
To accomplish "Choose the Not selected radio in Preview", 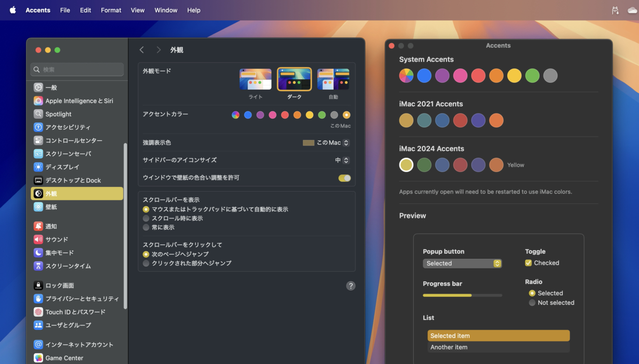I will pos(532,303).
